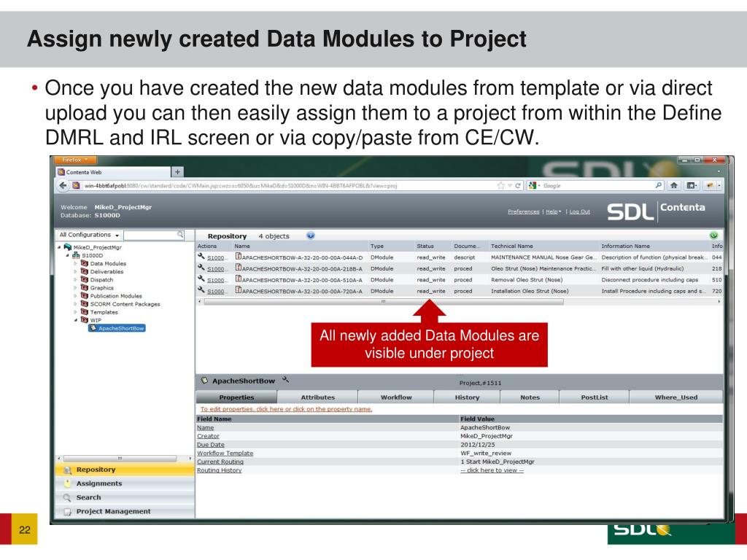Switch to the Notes tab
Screen dimensions: 747x560
coord(530,397)
